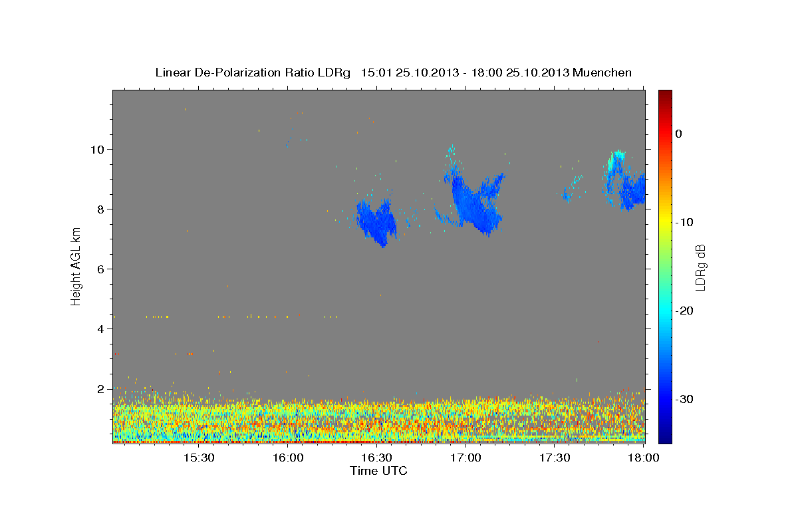Click the 17:30 time tick label

pyautogui.click(x=555, y=458)
